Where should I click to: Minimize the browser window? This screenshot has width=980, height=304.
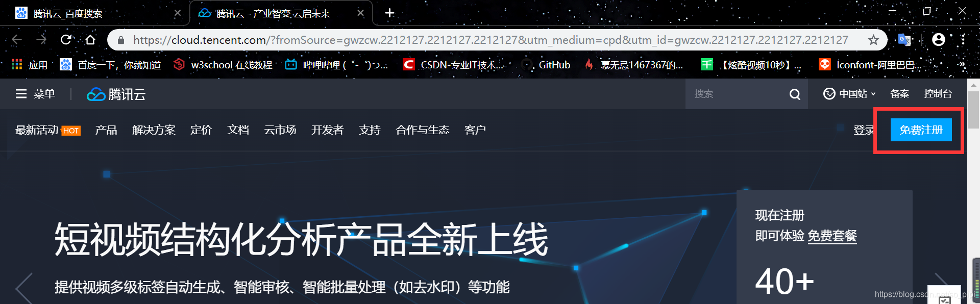[892, 11]
